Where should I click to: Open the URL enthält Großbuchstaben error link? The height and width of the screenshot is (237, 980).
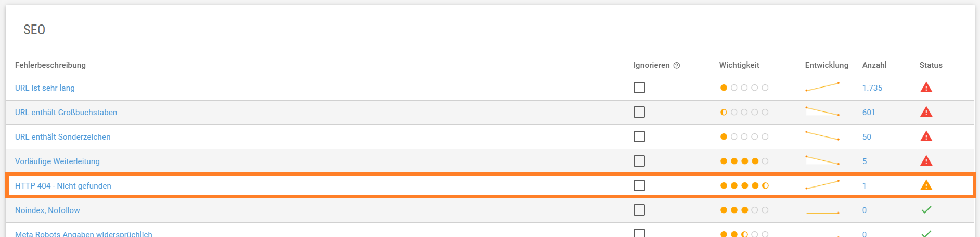coord(66,113)
